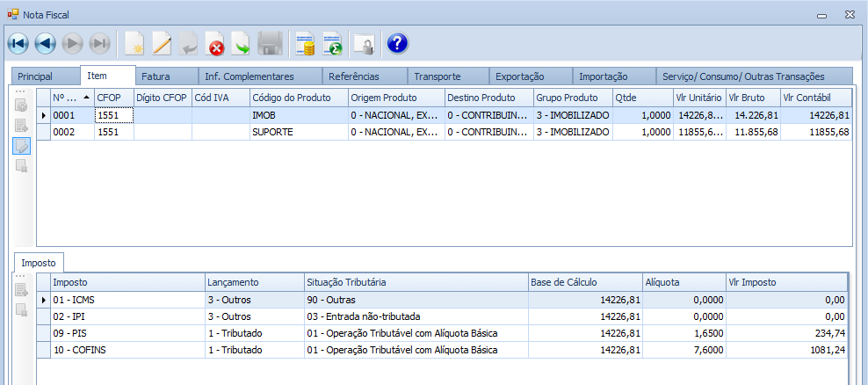
Task: Create a new document with the star page icon
Action: point(134,43)
